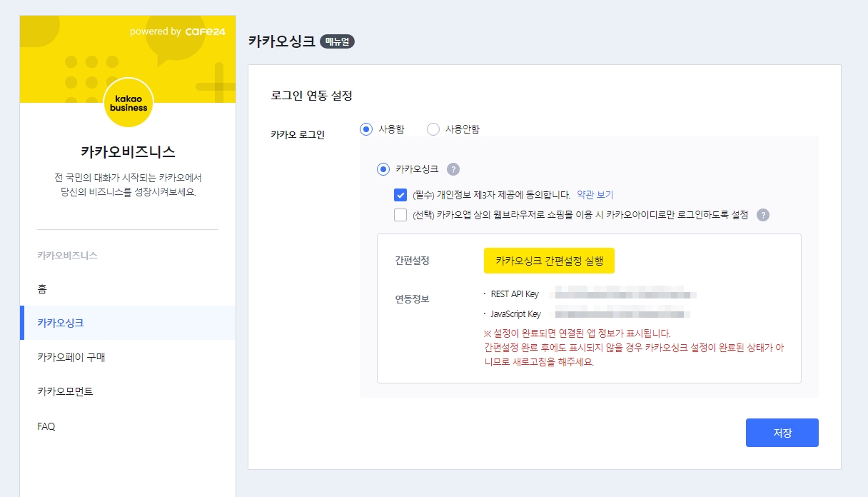Open the 매뉴얼 badge beside the title
This screenshot has width=868, height=497.
point(337,41)
